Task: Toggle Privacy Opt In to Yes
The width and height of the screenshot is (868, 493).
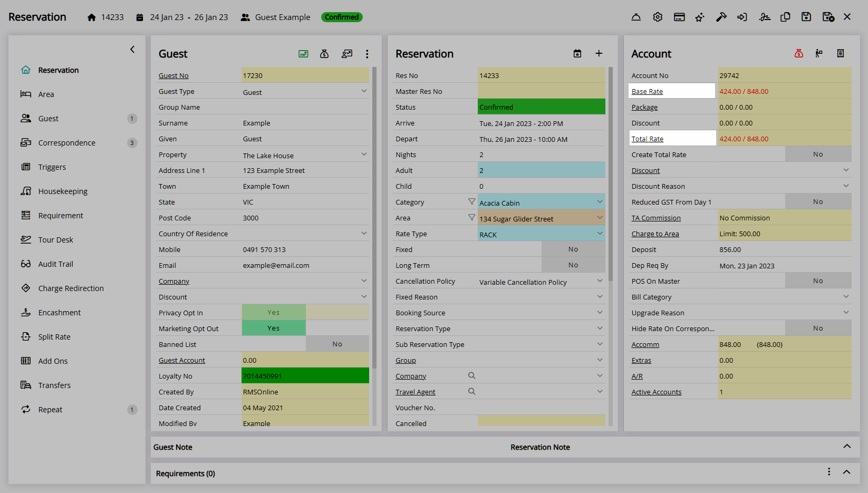Action: [x=274, y=312]
